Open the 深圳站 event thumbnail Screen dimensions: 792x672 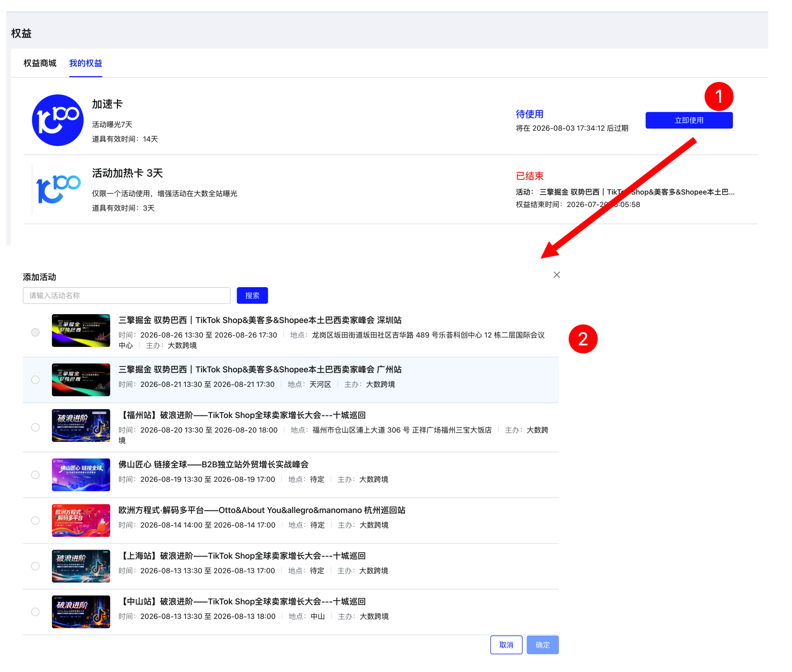[81, 331]
